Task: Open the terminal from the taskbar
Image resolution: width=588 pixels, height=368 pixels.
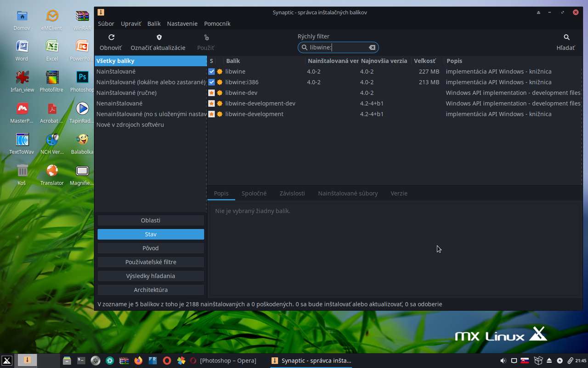Action: 81,361
